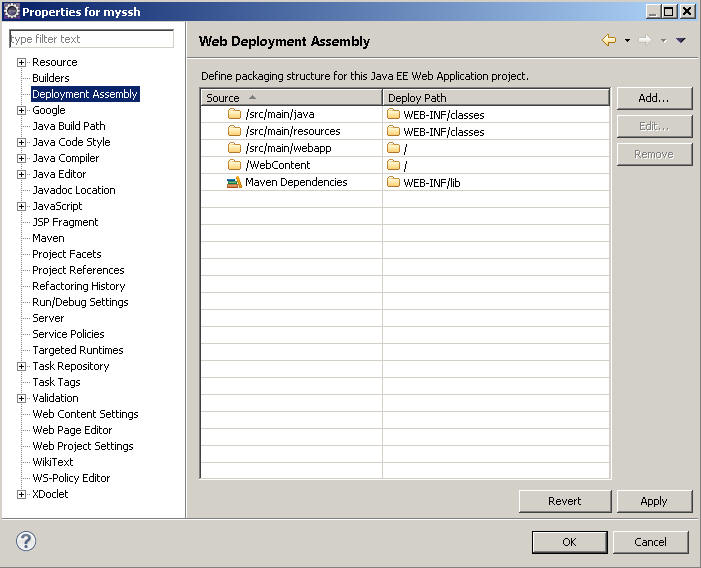Select Targeted Runtimes in the sidebar
Screen dimensions: 701x568
point(77,350)
